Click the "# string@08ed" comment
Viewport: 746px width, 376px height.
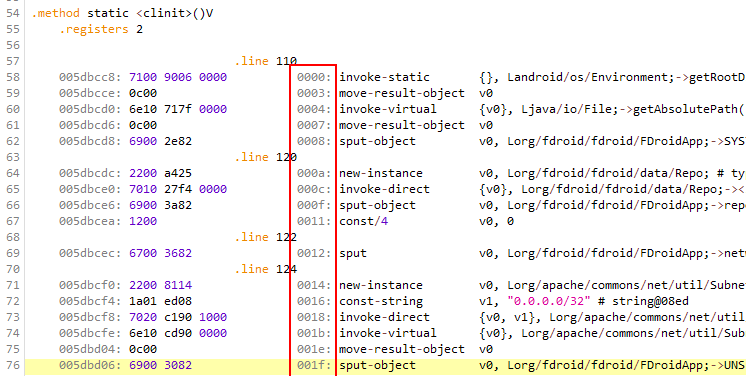pyautogui.click(x=644, y=301)
